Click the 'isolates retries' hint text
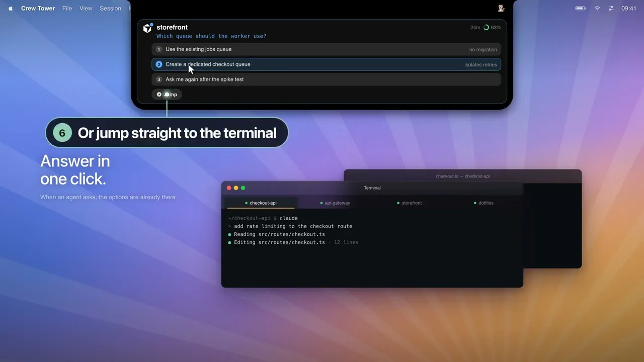This screenshot has width=644, height=362. (x=480, y=65)
